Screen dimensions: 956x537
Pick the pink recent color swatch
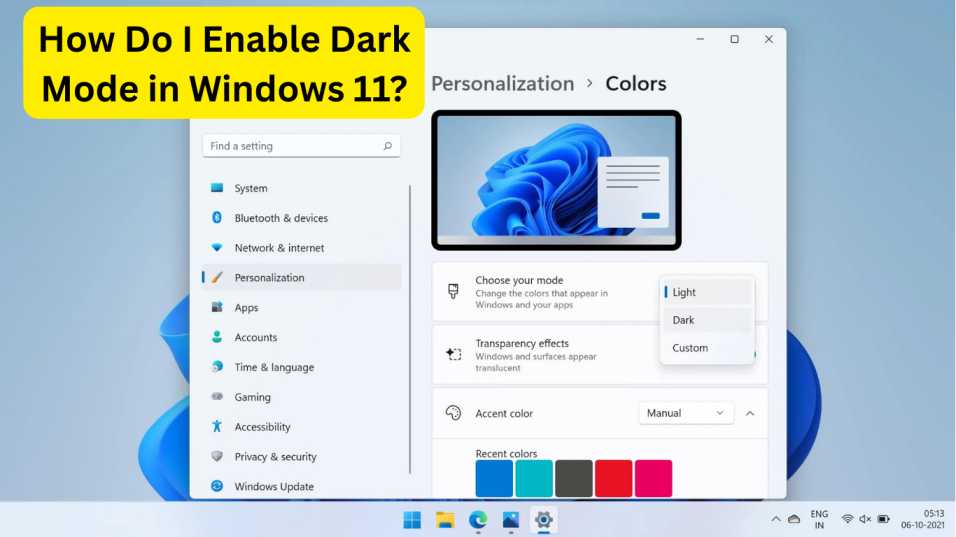(654, 478)
